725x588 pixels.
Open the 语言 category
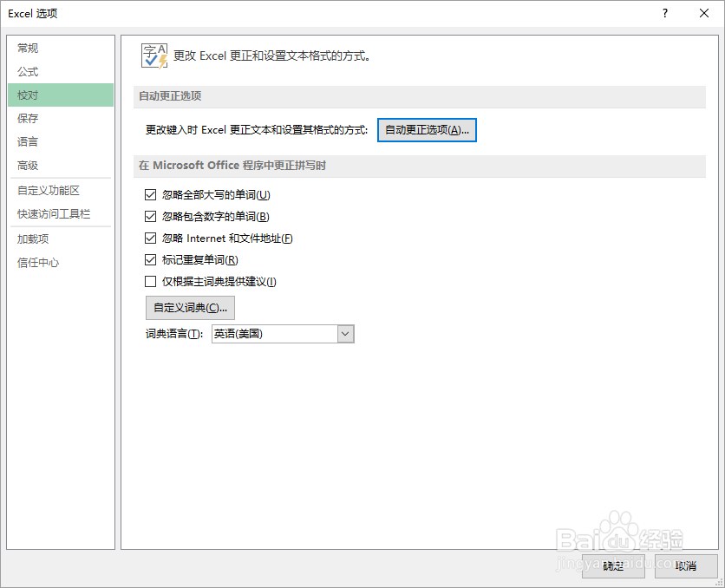[x=61, y=141]
